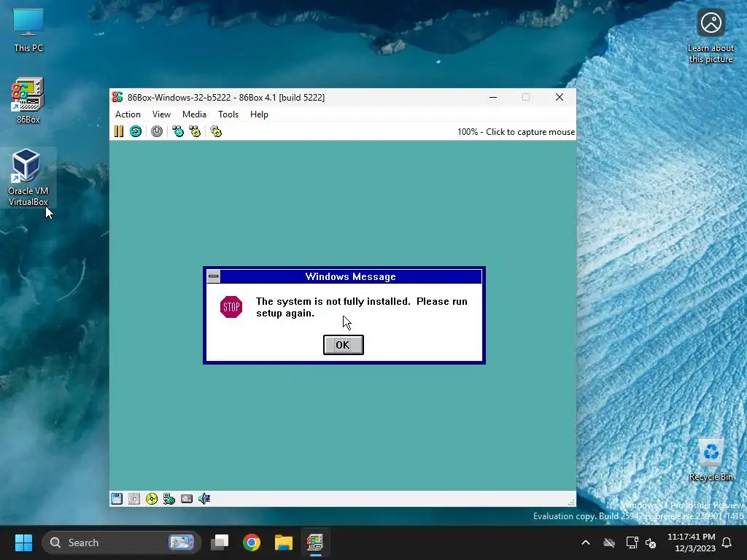Click the red STOP sign icon
This screenshot has width=747, height=560.
click(x=231, y=307)
